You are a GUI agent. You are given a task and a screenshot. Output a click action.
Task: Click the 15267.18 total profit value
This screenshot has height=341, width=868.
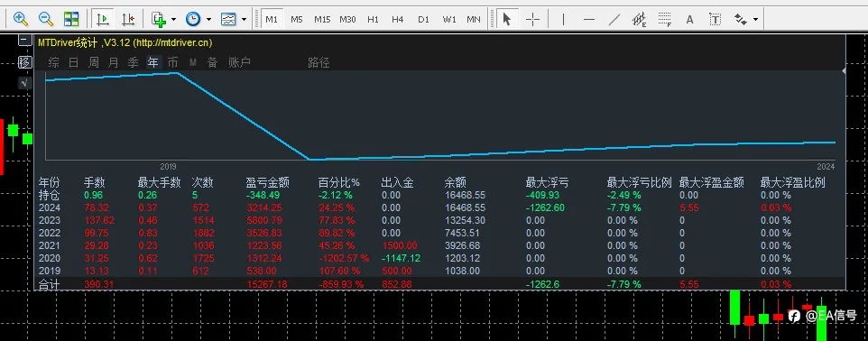267,284
